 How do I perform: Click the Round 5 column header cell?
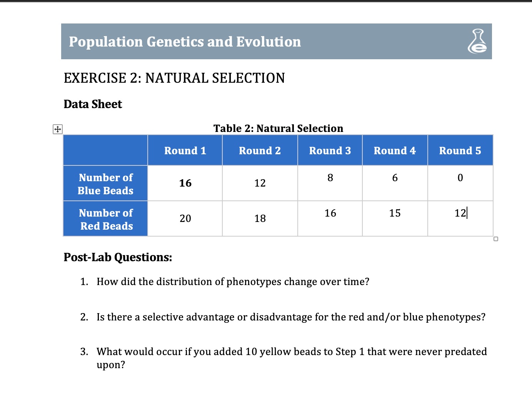tap(460, 150)
